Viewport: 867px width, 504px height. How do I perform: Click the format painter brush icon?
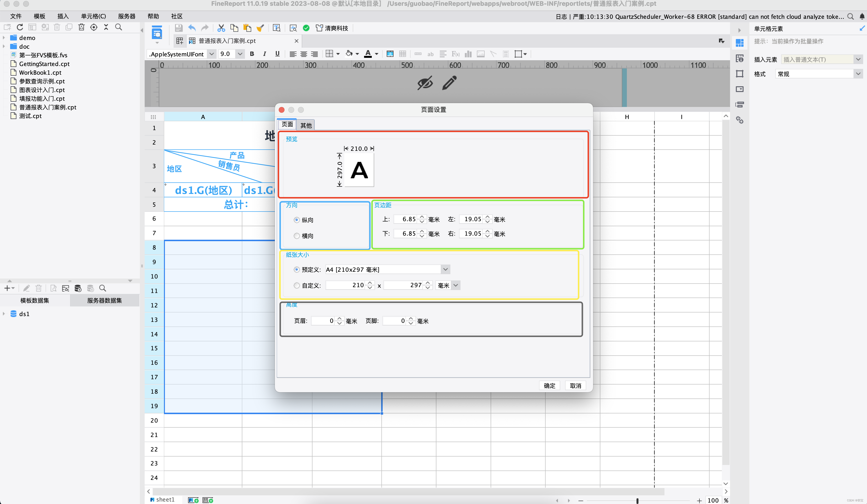(260, 28)
